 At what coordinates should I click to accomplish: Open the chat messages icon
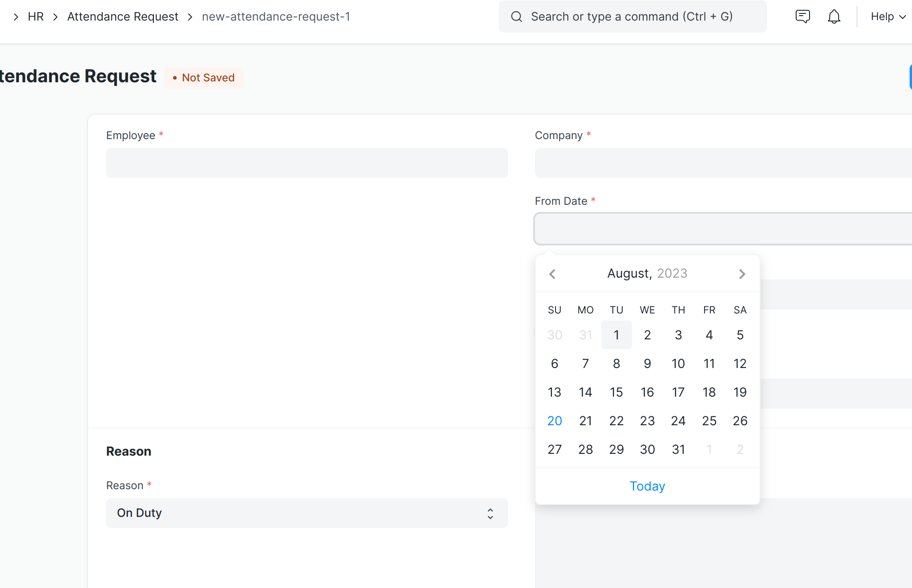click(802, 16)
